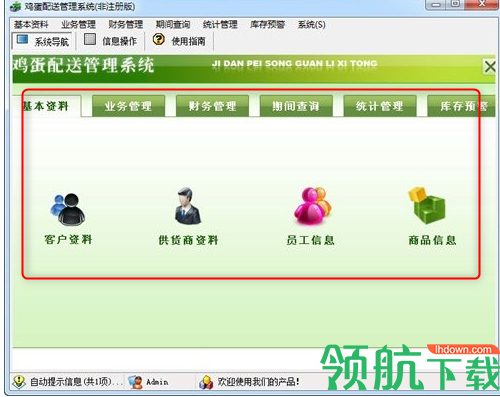The width and height of the screenshot is (500, 397).
Task: Select the 使用指南 toolbar label
Action: 188,41
